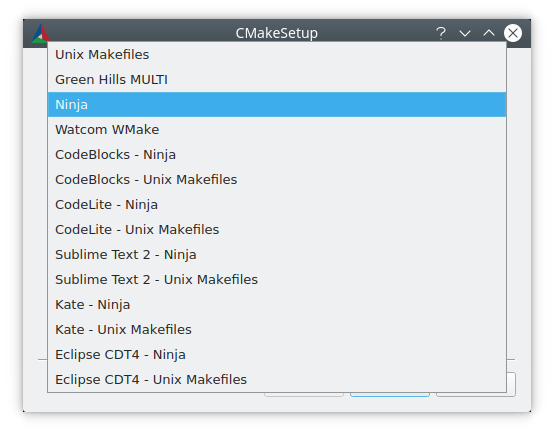
Task: Select Eclipse CDT4 - Unix Makefiles
Action: click(277, 379)
